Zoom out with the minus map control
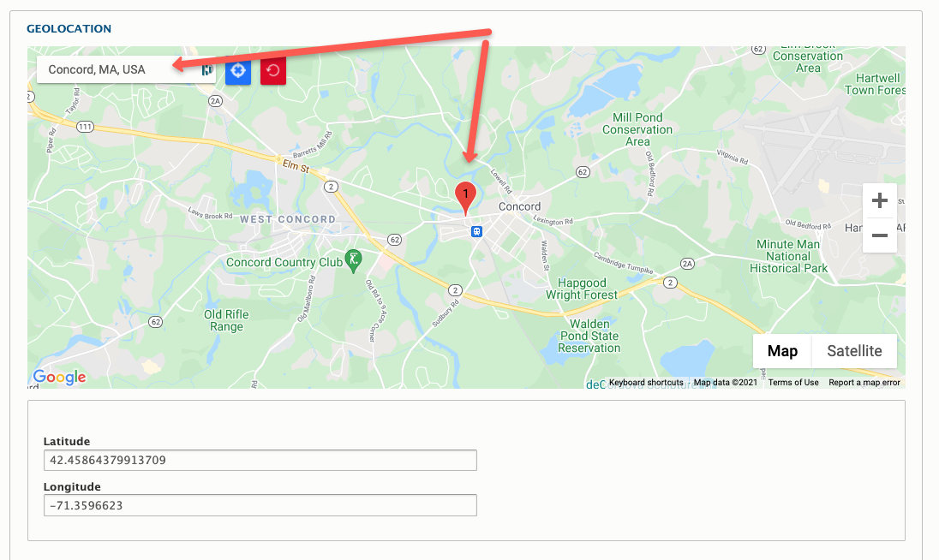 pyautogui.click(x=880, y=235)
